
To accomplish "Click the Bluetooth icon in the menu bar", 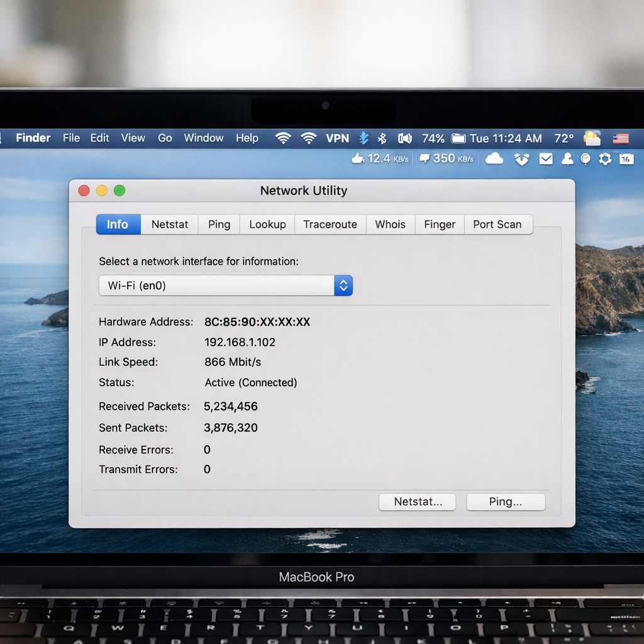I will click(380, 138).
